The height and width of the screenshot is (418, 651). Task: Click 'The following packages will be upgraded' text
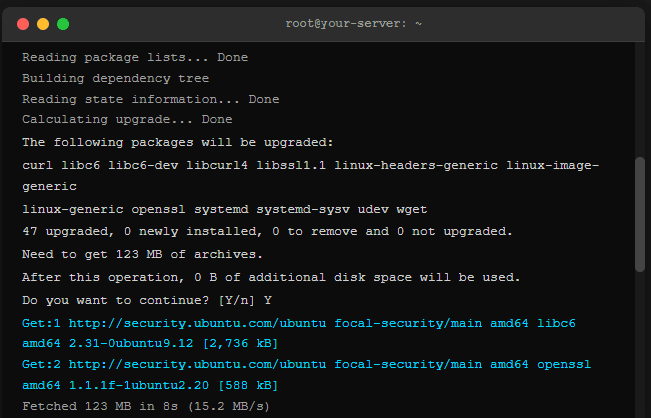coord(177,142)
